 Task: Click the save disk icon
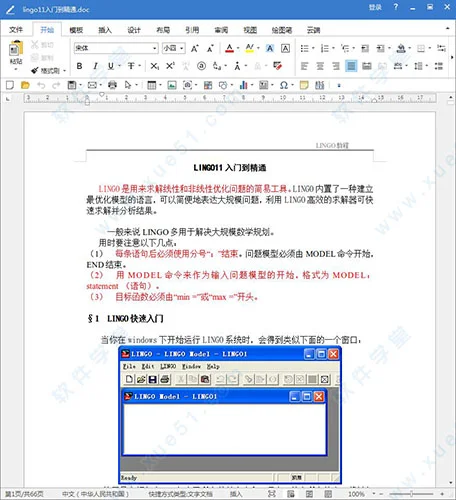point(72,85)
